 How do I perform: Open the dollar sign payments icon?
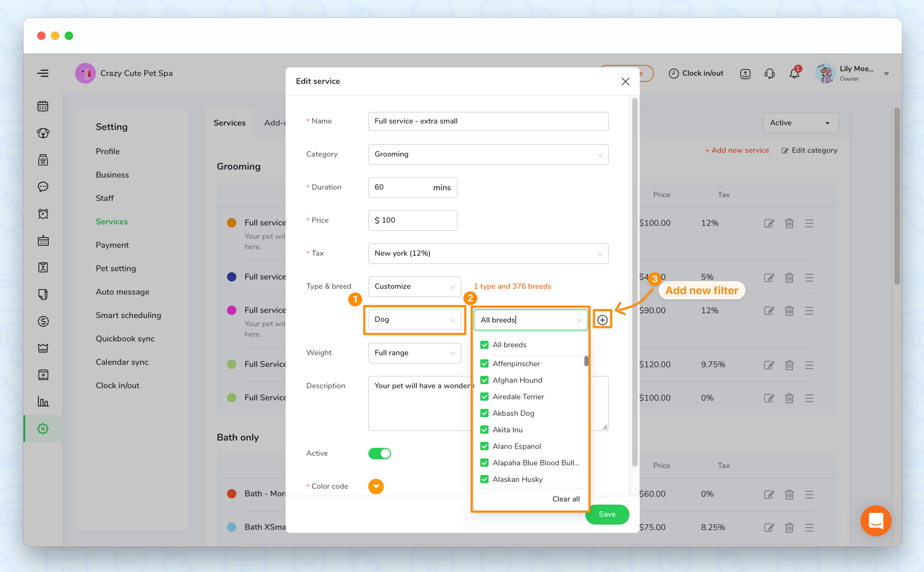pos(43,321)
